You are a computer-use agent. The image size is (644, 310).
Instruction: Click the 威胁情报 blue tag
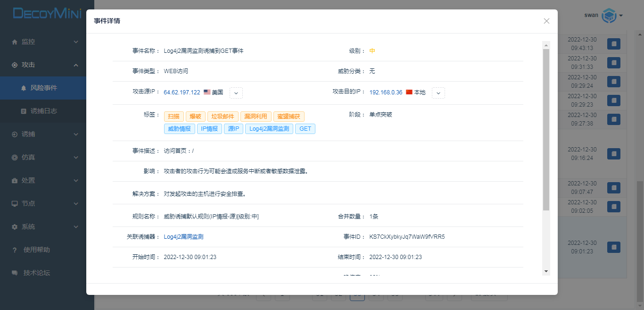click(x=179, y=129)
